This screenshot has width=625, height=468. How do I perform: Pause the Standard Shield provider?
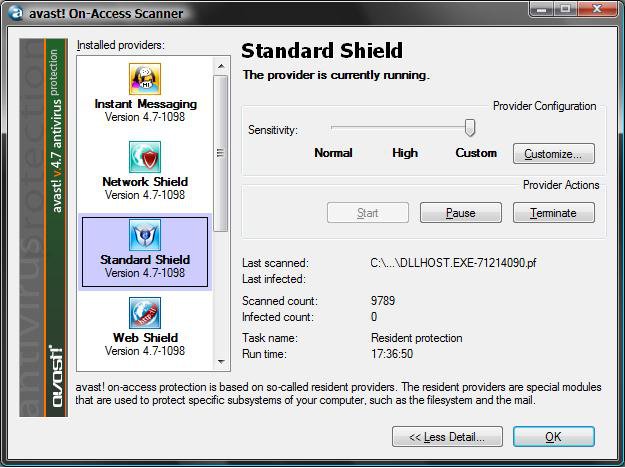(x=461, y=212)
